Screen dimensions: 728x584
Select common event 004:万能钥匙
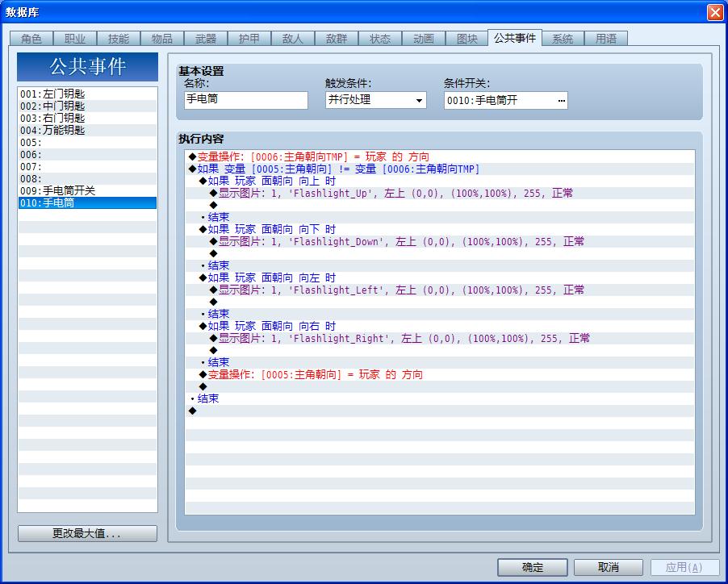pyautogui.click(x=88, y=130)
